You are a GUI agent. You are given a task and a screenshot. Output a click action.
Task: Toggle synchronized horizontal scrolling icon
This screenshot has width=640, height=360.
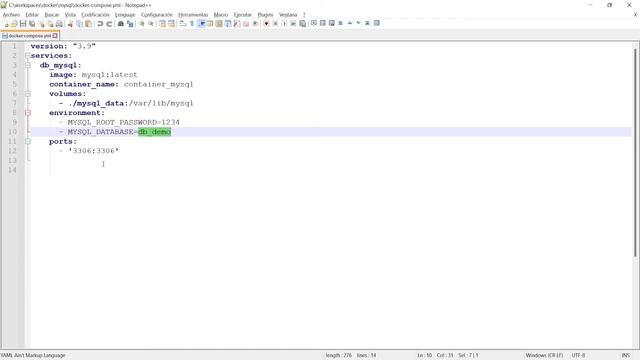point(171,24)
